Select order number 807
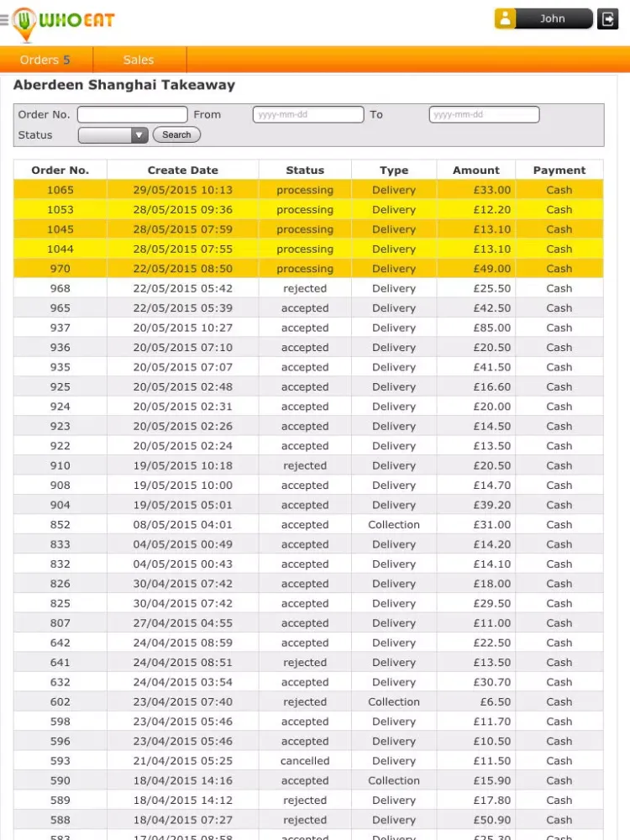 point(60,623)
